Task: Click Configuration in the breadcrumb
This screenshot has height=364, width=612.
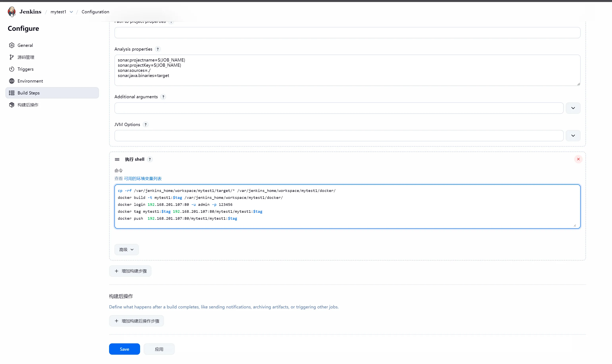Action: [x=95, y=12]
